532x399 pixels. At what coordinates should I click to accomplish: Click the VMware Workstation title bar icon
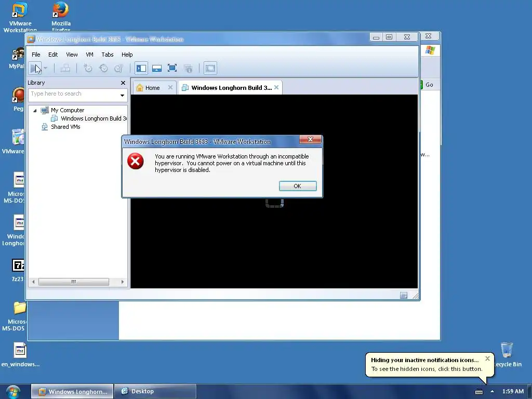click(x=31, y=39)
